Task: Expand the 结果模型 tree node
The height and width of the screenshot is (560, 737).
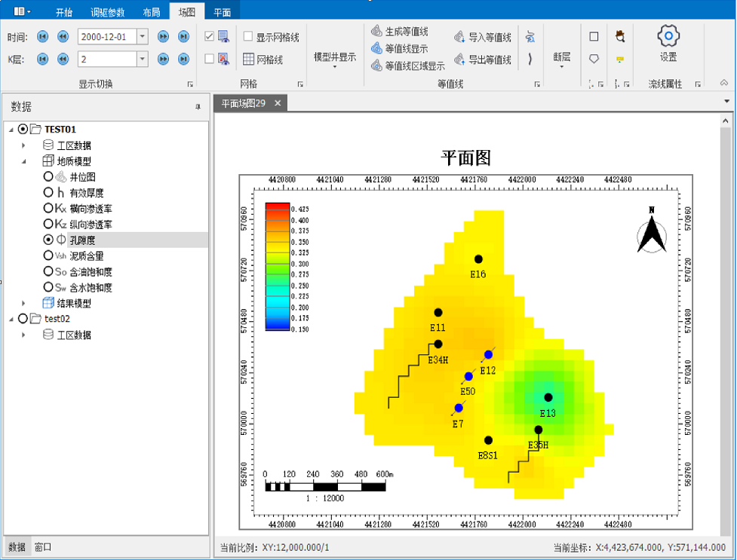Action: coord(23,303)
